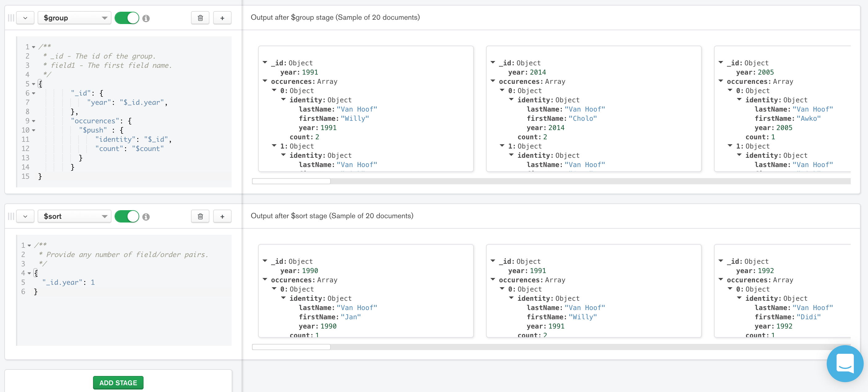Open the $sort stage operator dropdown

tap(75, 216)
